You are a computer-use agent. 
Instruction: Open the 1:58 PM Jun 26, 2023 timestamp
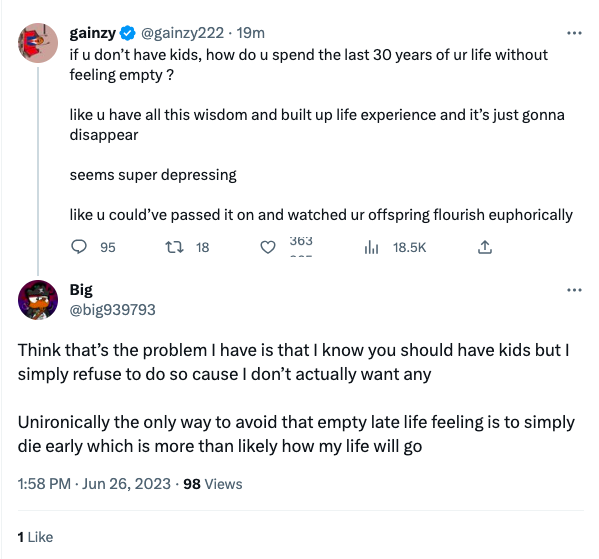(94, 484)
